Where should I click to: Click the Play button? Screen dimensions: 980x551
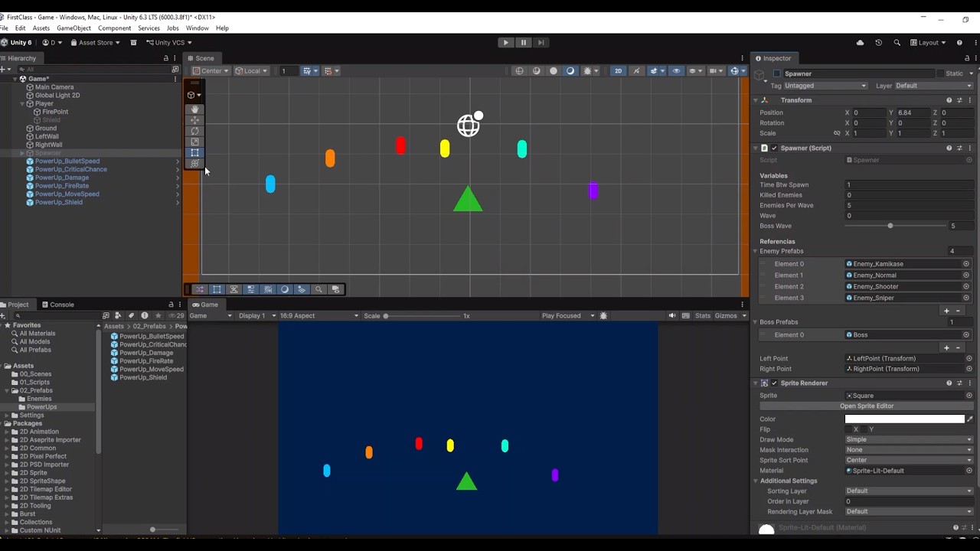click(505, 43)
